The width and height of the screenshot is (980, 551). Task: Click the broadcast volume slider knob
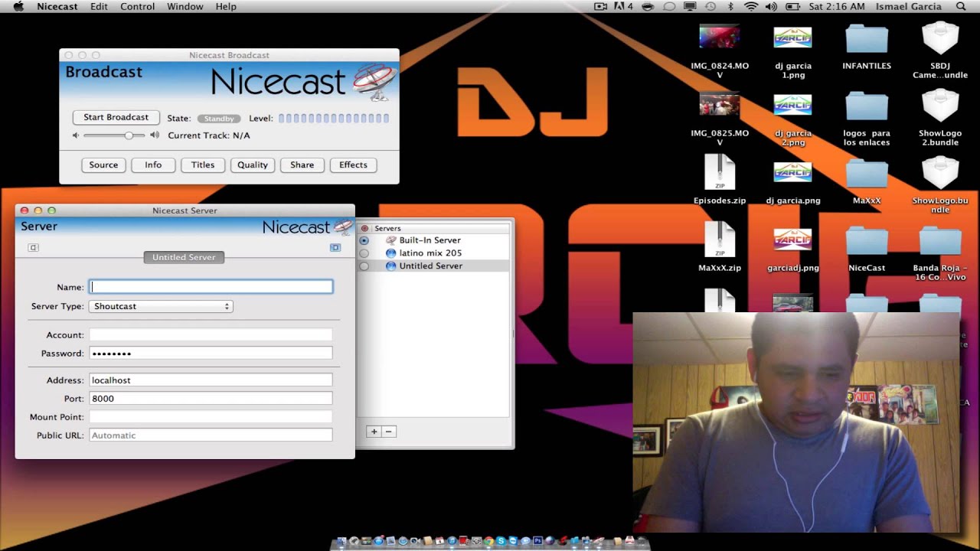pyautogui.click(x=129, y=135)
